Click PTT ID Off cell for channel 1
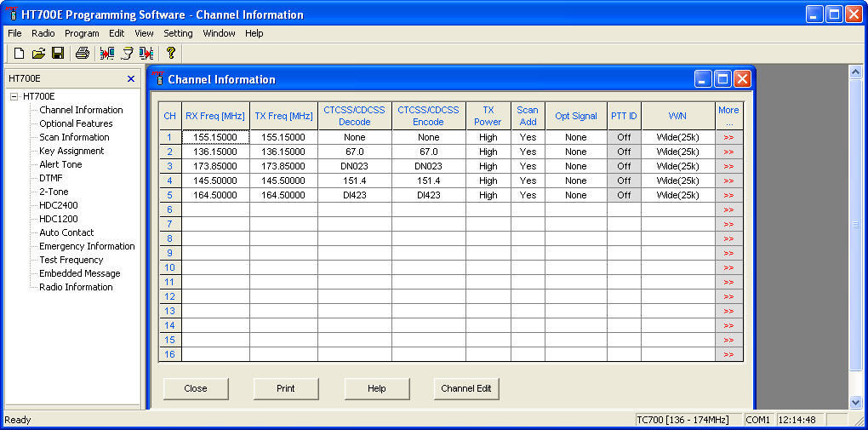This screenshot has width=868, height=430. click(x=624, y=137)
